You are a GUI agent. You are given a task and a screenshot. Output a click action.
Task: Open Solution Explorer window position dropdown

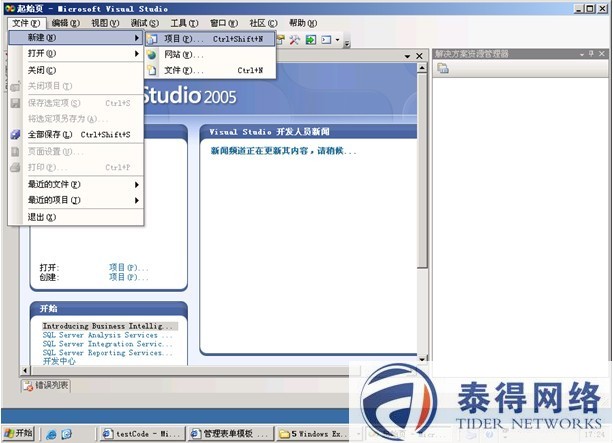point(582,54)
